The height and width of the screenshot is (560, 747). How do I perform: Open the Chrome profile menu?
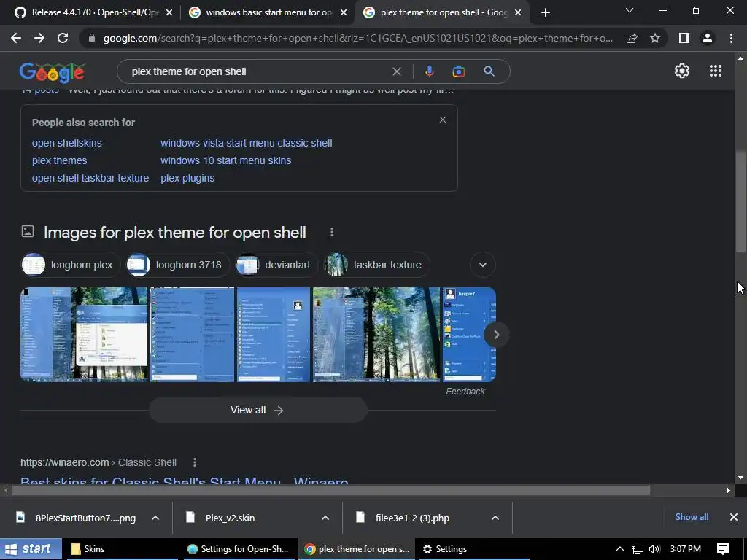coord(708,38)
